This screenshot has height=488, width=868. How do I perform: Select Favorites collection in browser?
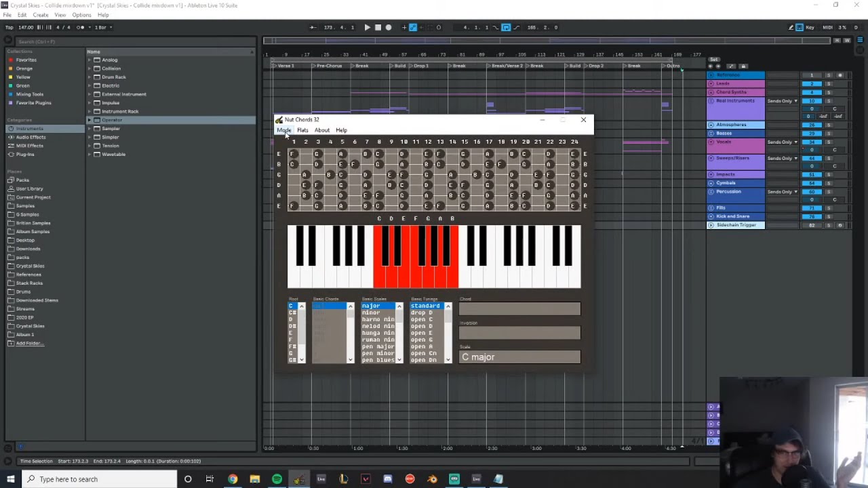[x=26, y=60]
